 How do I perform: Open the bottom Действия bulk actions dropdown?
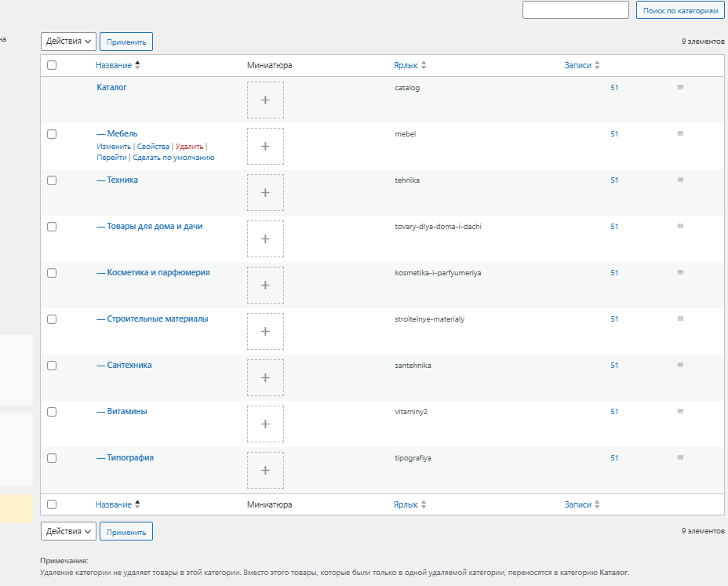[68, 531]
